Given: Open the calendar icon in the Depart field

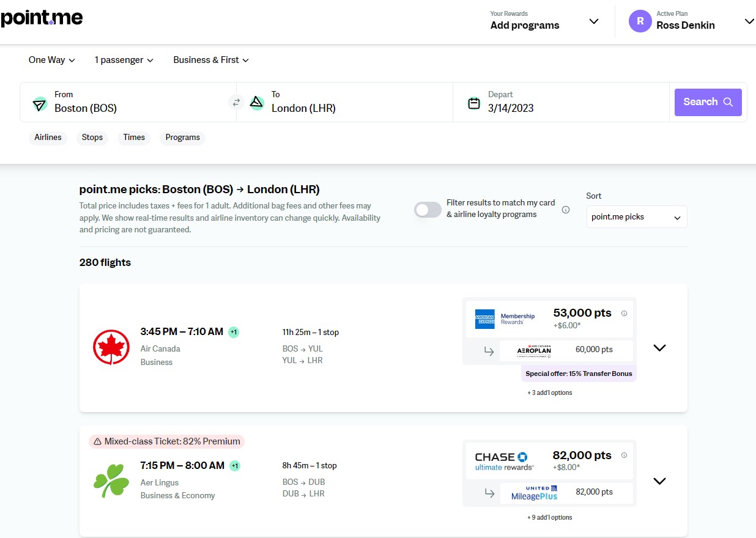Looking at the screenshot, I should 474,104.
